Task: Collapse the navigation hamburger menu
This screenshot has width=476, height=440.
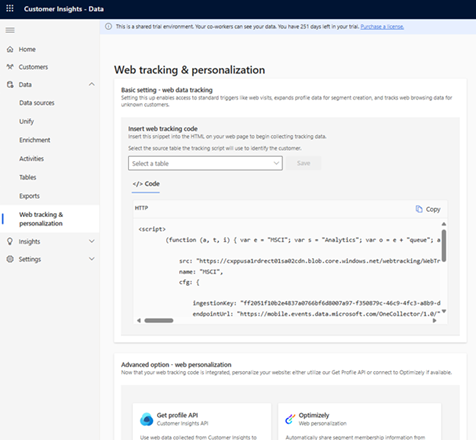Action: (10, 30)
